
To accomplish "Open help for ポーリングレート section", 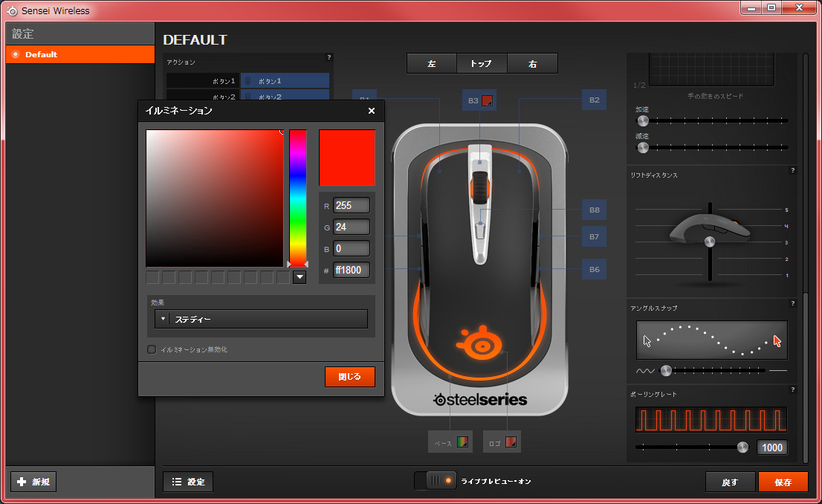I will pos(792,390).
